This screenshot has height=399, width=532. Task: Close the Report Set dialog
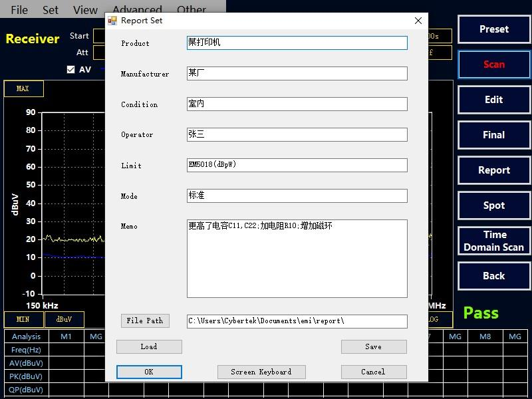[418, 21]
